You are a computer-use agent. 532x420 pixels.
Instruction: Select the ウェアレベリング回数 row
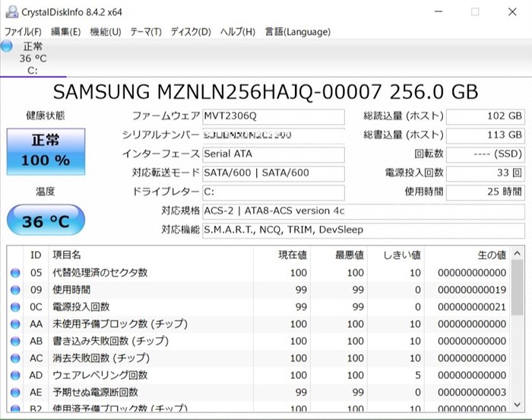258,375
